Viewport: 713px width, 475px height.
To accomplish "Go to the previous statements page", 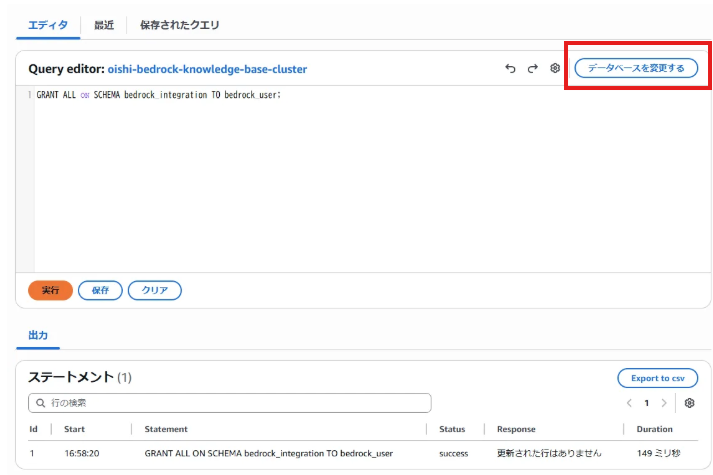I will click(629, 403).
